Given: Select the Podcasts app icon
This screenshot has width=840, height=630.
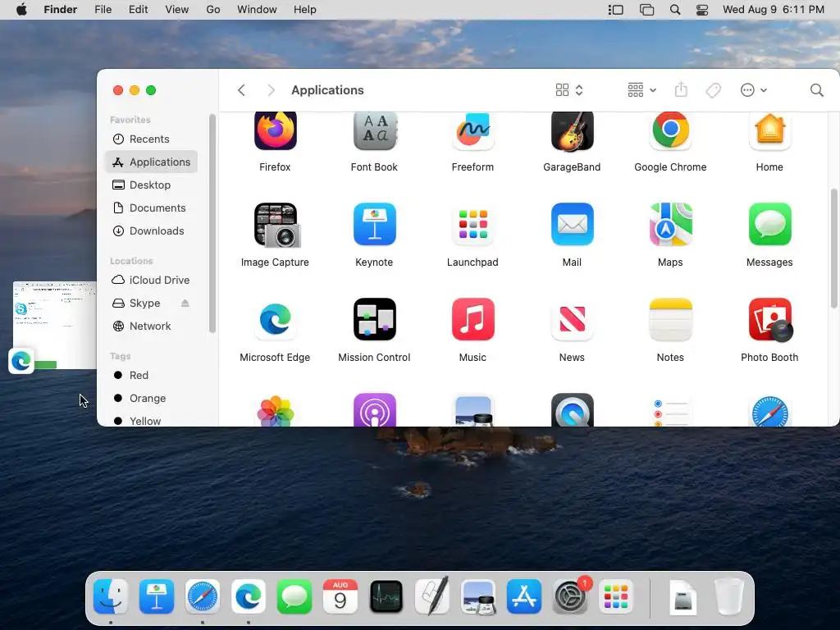Looking at the screenshot, I should pos(374,410).
